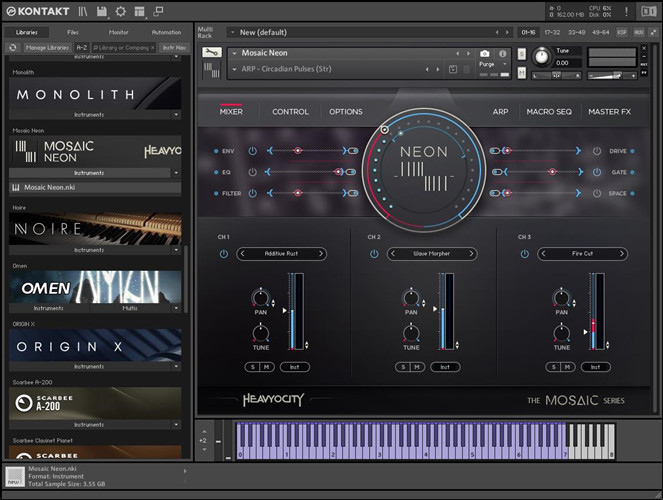Click the ENV macro range slider
The image size is (663, 500).
[309, 150]
